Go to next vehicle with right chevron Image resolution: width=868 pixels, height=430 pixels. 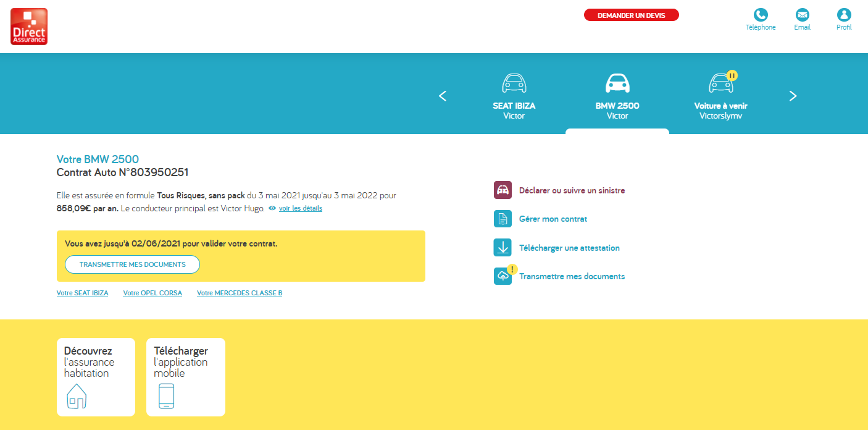pos(793,96)
